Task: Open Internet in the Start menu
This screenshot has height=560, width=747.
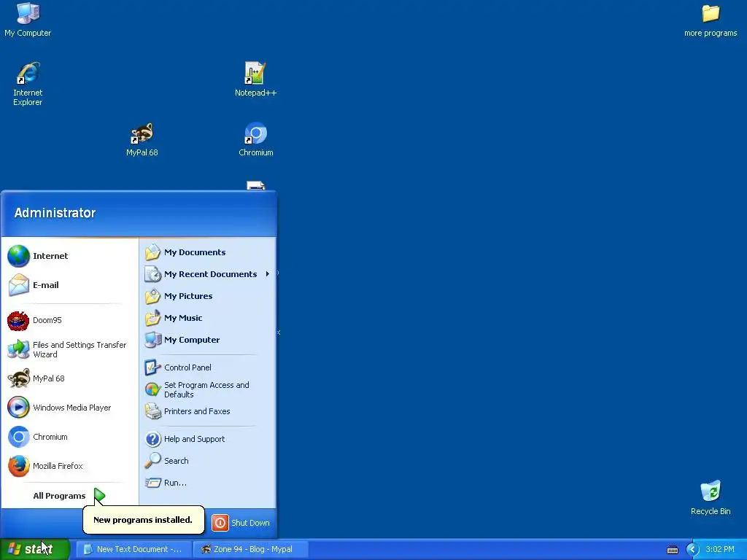Action: 69,256
